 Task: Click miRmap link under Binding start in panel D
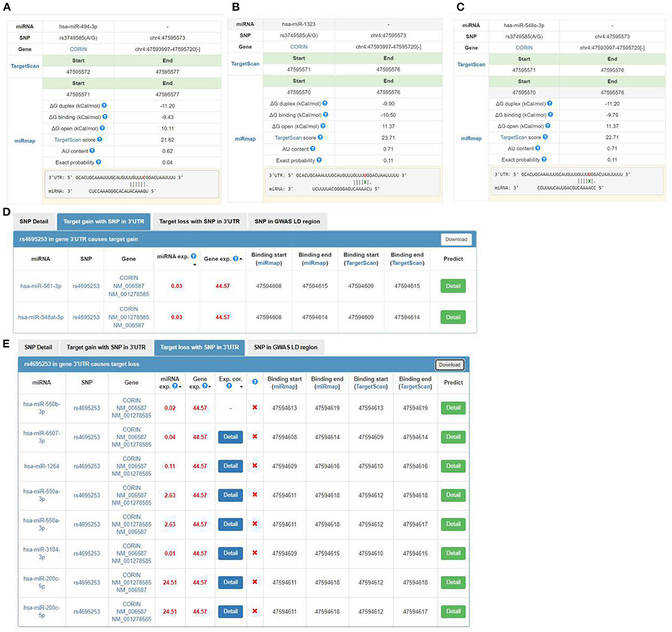[x=268, y=263]
